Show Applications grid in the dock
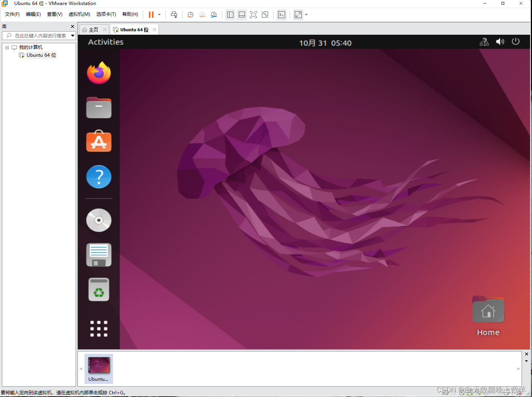Image resolution: width=532 pixels, height=397 pixels. click(x=99, y=329)
